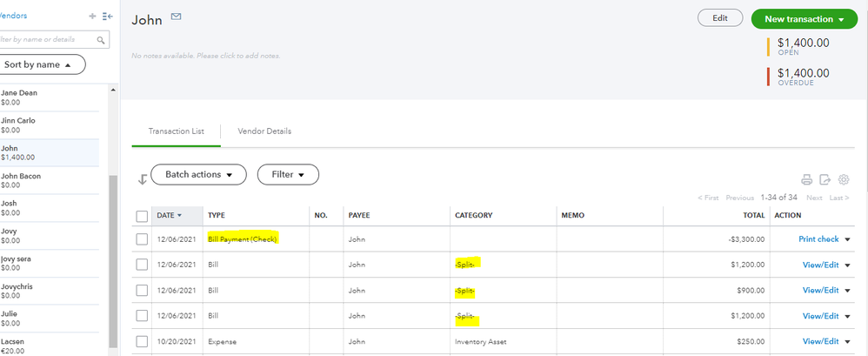The height and width of the screenshot is (356, 868).
Task: Click the vendor list scroll up arrow
Action: pos(113,90)
